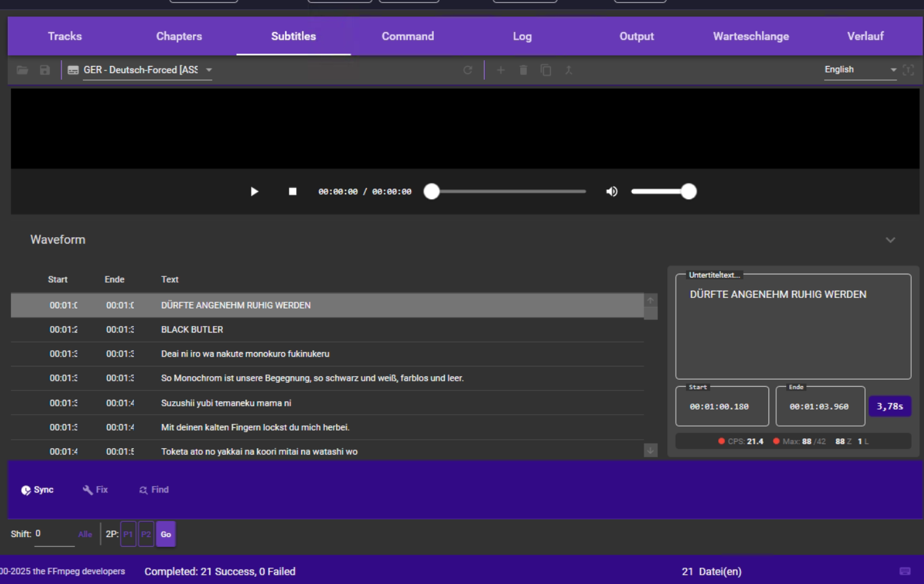
Task: Activate the Find tool
Action: pos(154,489)
